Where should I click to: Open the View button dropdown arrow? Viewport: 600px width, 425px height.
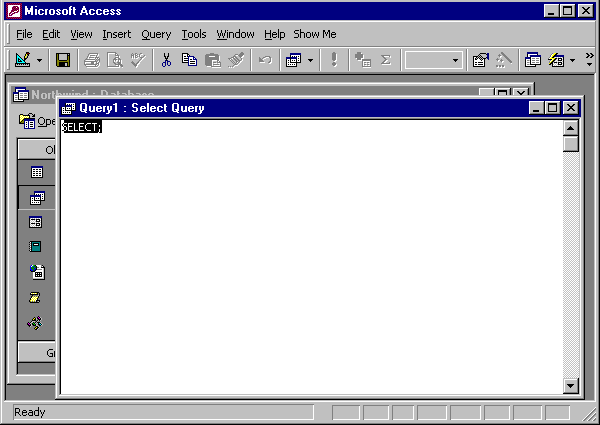click(x=39, y=60)
